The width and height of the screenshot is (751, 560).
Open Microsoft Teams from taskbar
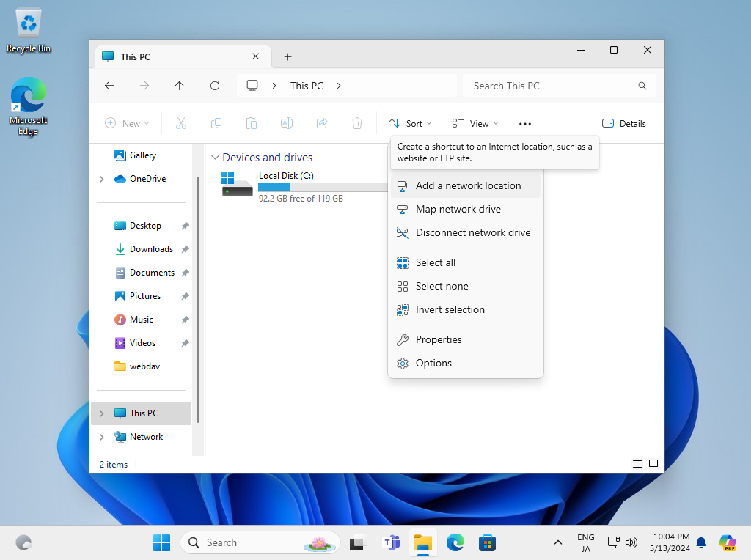[392, 542]
